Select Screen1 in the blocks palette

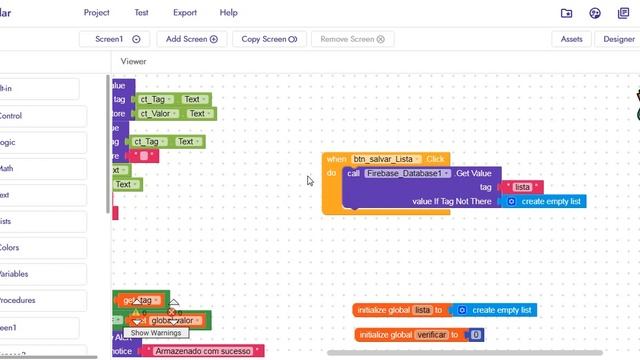coord(40,328)
